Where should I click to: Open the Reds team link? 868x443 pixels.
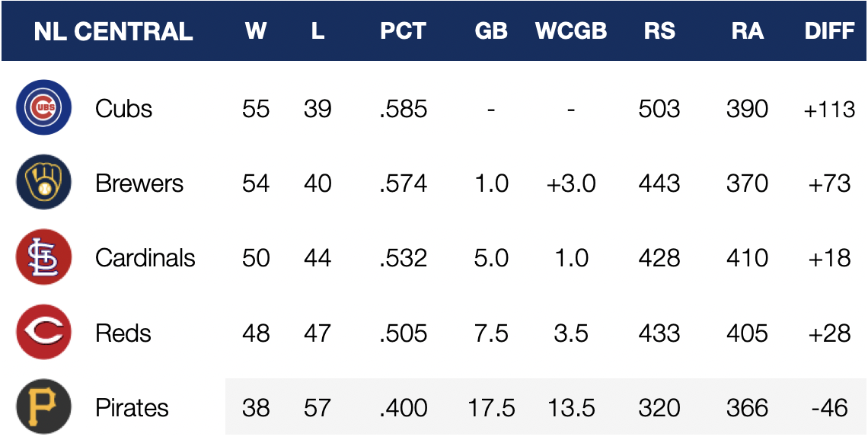tap(123, 333)
